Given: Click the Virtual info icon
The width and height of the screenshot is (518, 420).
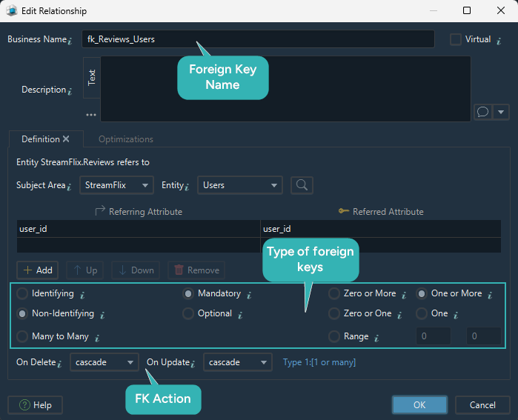Looking at the screenshot, I should click(499, 41).
